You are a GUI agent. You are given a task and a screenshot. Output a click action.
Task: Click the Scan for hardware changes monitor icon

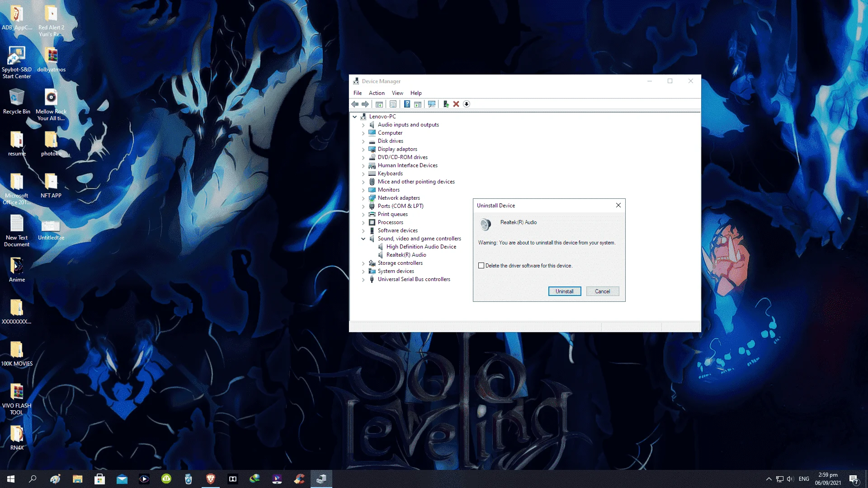click(x=432, y=104)
